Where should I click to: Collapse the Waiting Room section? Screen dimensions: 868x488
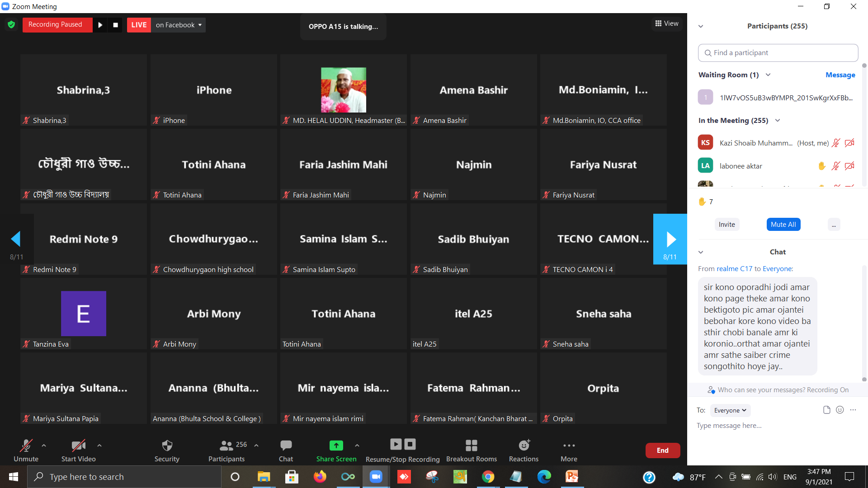768,75
